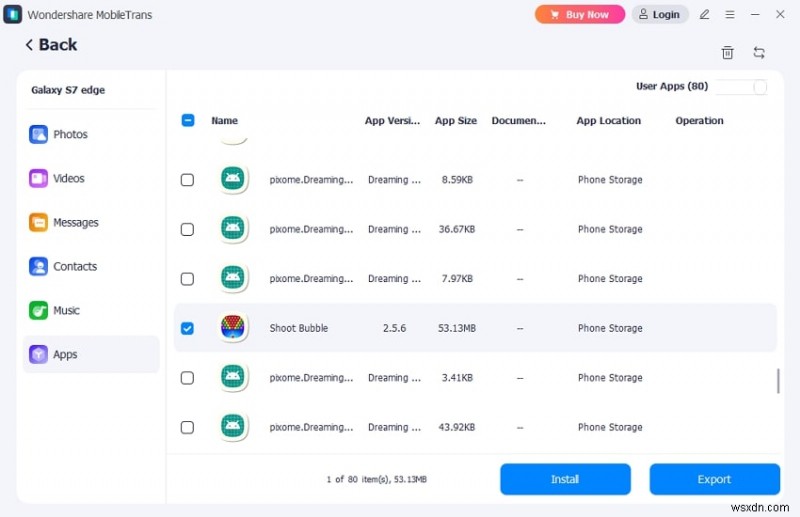This screenshot has height=517, width=800.
Task: Click the Android icon of 3.41KB app
Action: [233, 377]
